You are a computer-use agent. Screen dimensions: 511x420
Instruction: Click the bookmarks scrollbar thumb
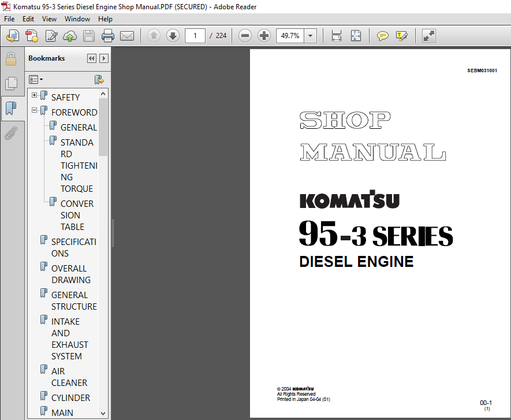pos(103,127)
